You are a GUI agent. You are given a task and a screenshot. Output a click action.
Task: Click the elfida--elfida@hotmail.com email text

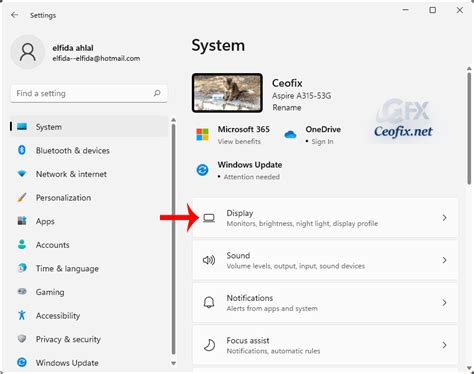(96, 58)
